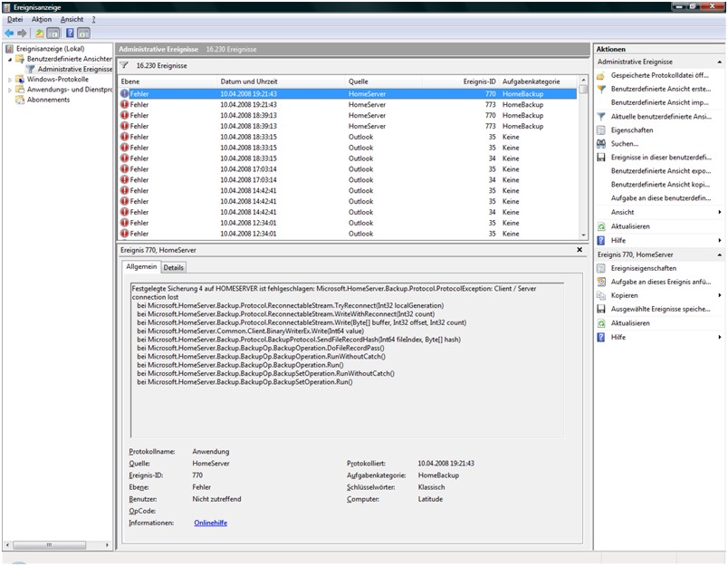Sort by the Ebene column header
This screenshot has height=566, width=728.
(168, 82)
